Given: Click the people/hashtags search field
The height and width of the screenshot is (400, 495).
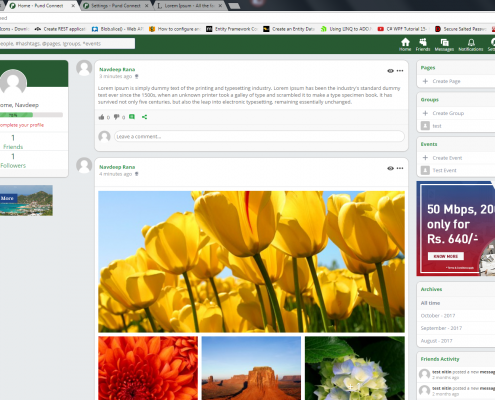Looking at the screenshot, I should point(67,43).
